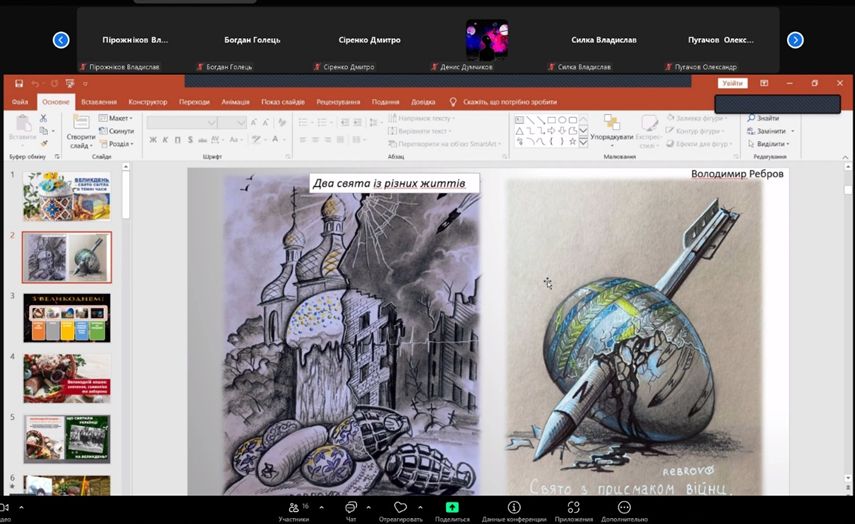The image size is (855, 524).
Task: Open Данные конференции info
Action: pos(514,508)
